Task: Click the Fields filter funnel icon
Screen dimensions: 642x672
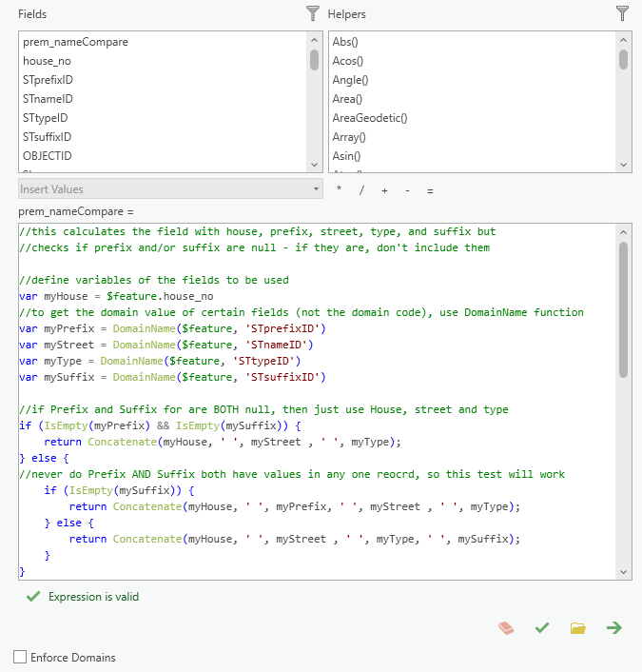Action: 313,13
